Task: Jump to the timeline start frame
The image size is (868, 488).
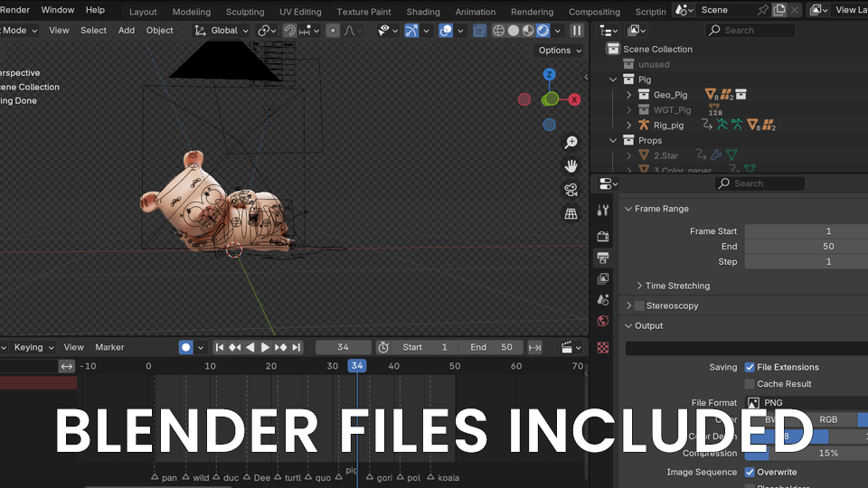Action: (x=219, y=347)
